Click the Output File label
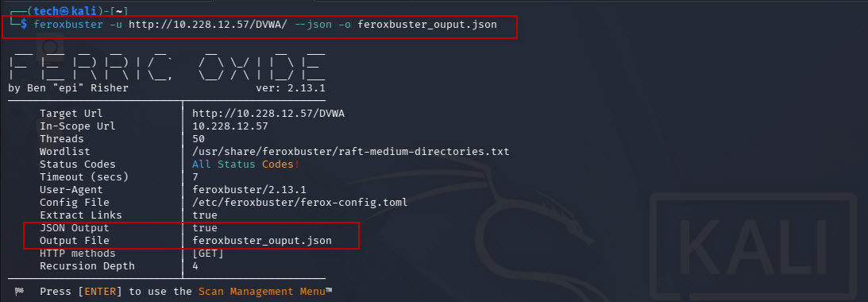This screenshot has height=302, width=868. [x=74, y=241]
